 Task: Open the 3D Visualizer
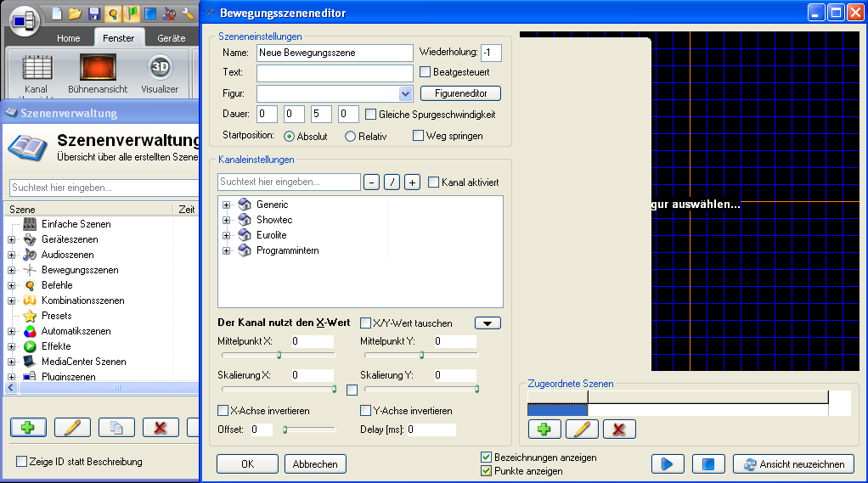click(x=160, y=68)
